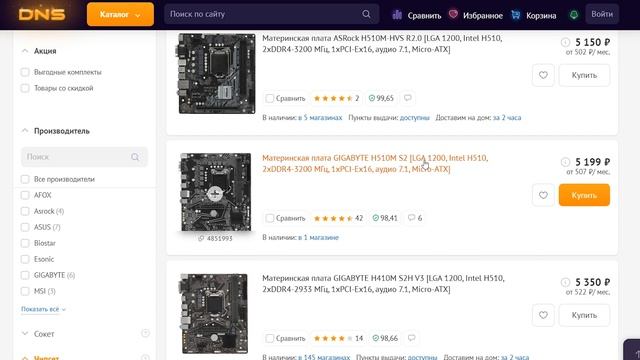Viewport: 640px width, 360px height.
Task: Open GIGABYTE H510M S2 product title
Action: pyautogui.click(x=375, y=163)
